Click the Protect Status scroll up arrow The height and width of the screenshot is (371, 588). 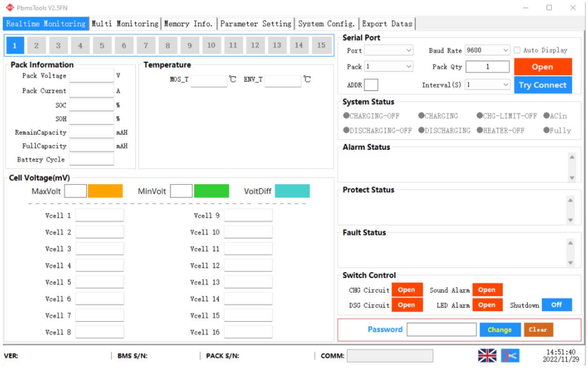pos(570,200)
